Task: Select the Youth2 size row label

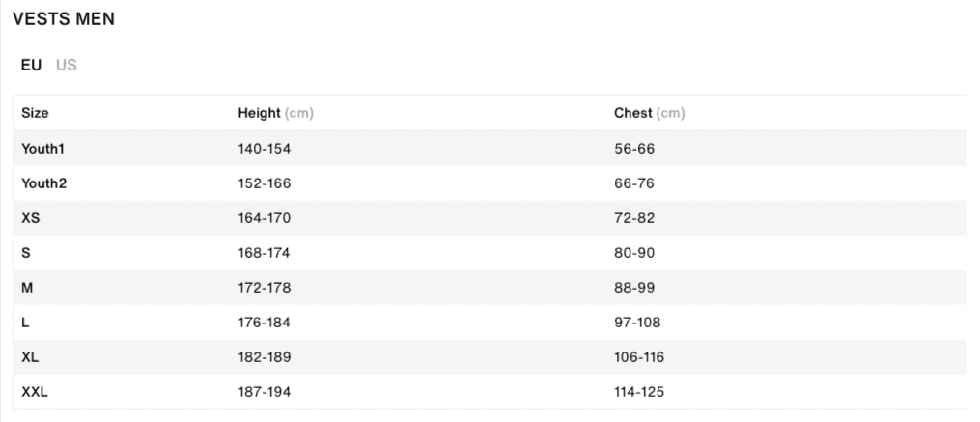Action: click(43, 183)
